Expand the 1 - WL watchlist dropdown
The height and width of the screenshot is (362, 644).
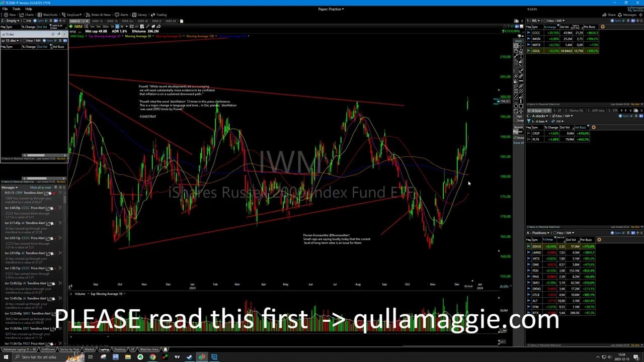(x=533, y=21)
